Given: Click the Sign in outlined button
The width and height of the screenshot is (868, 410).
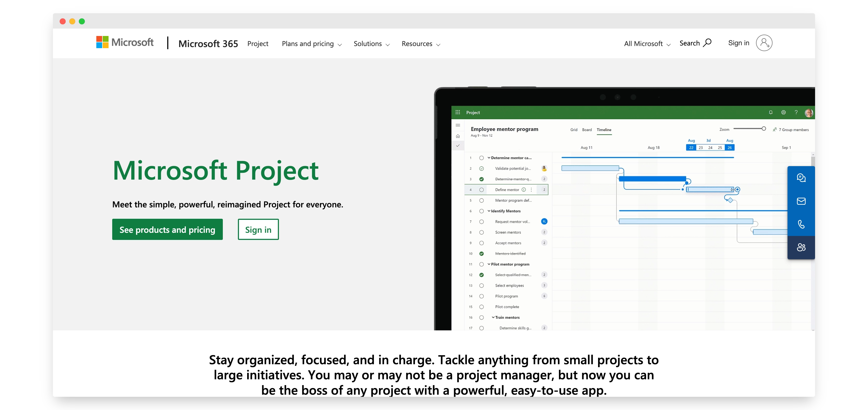Looking at the screenshot, I should click(258, 229).
